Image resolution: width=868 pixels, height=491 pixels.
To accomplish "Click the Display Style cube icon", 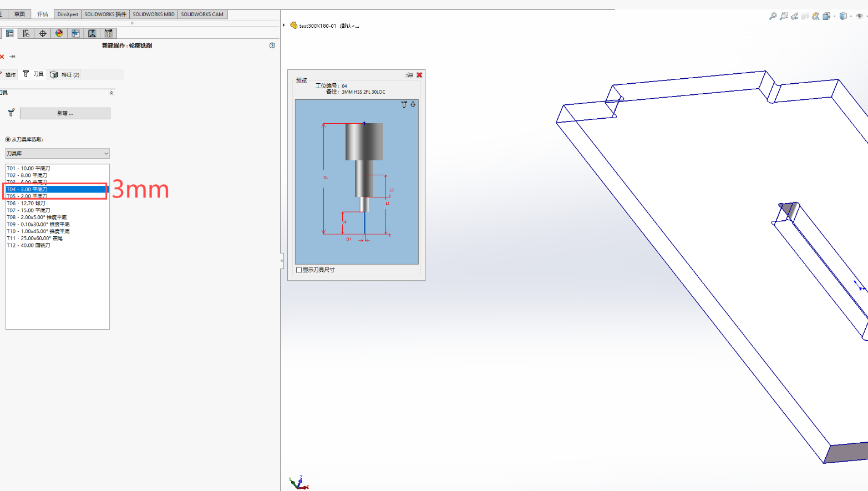I will (x=843, y=17).
